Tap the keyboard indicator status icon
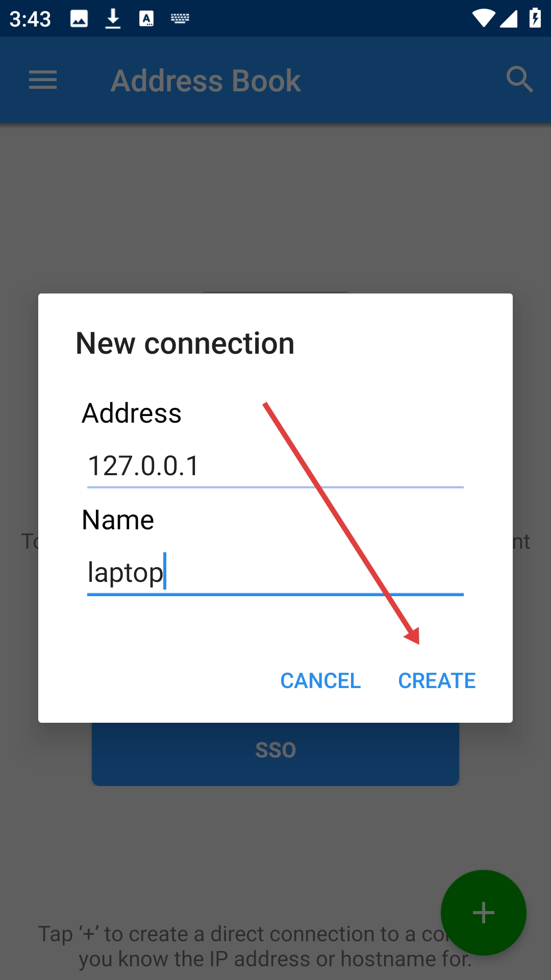The image size is (551, 980). [180, 19]
